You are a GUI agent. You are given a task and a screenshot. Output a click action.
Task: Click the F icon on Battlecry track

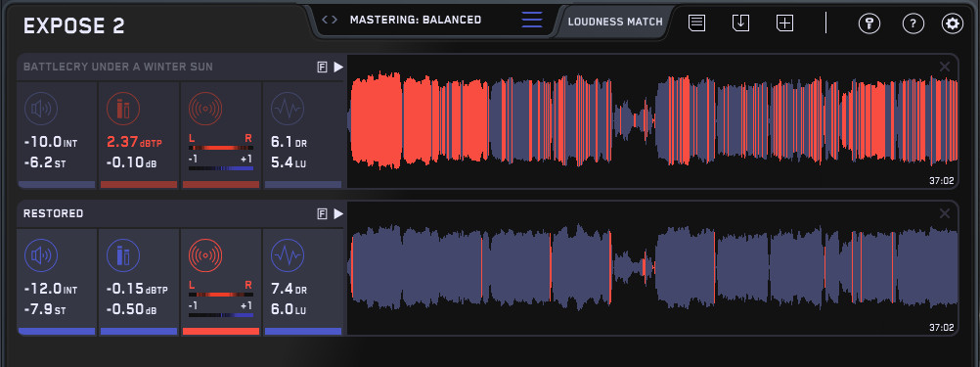click(x=322, y=68)
